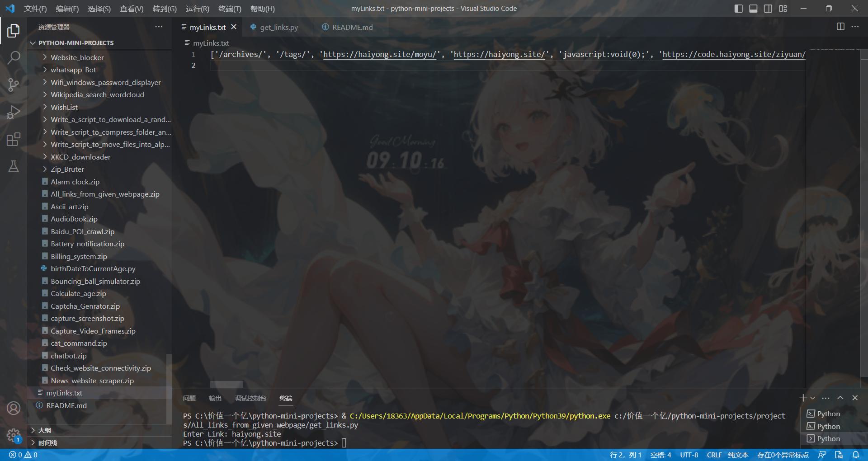Collapse the PYTHON-MINI-PROJECTS folder
This screenshot has height=461, width=868.
click(x=33, y=43)
